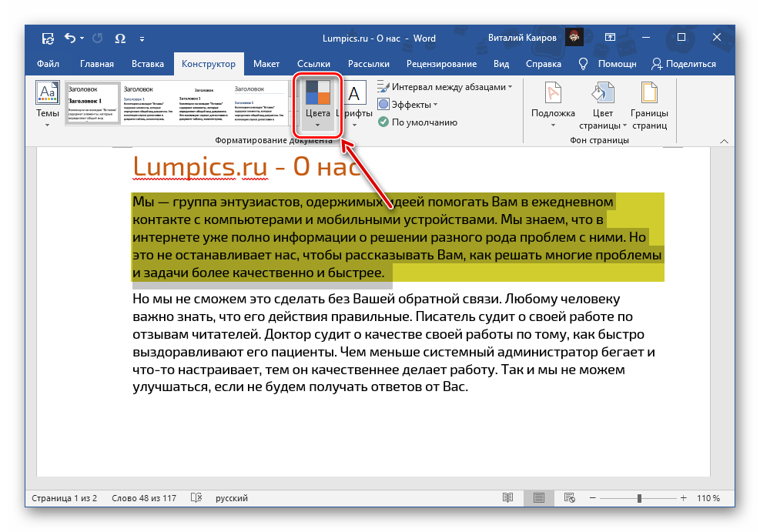Click the Шрифты theme fonts button

point(354,105)
